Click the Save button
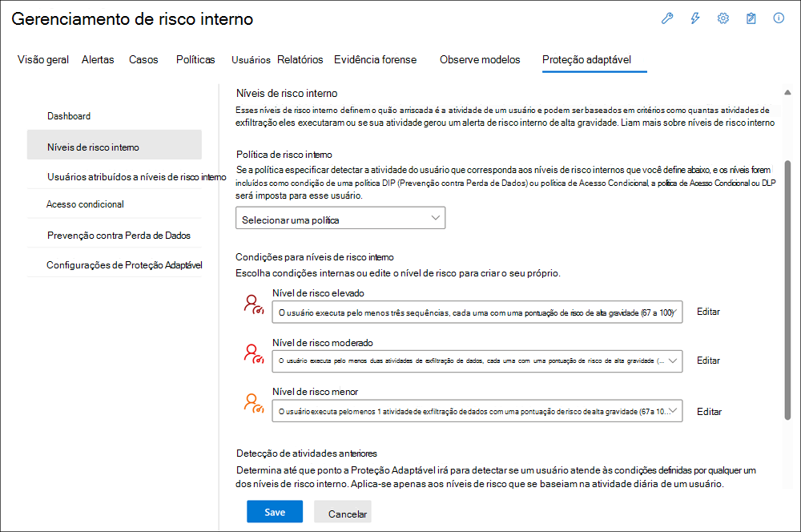 pos(275,511)
